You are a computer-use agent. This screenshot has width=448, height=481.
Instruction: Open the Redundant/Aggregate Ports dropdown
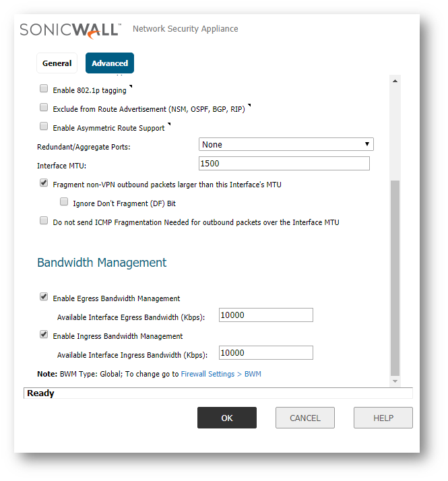click(x=286, y=144)
